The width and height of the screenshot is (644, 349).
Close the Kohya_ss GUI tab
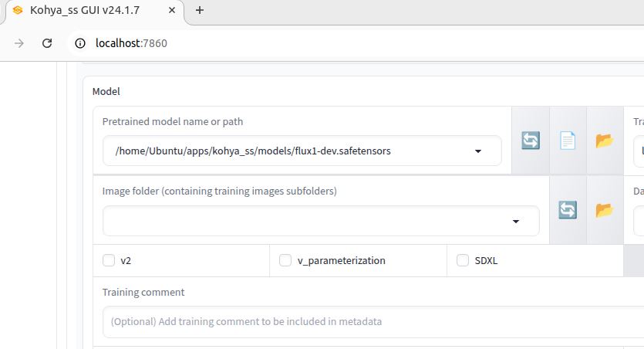(173, 10)
